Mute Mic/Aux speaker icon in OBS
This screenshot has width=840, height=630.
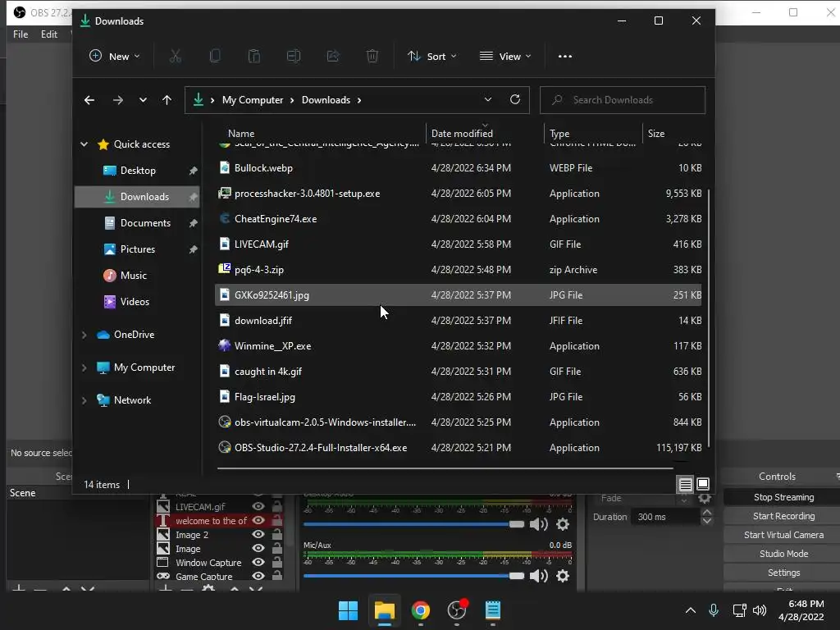[538, 576]
